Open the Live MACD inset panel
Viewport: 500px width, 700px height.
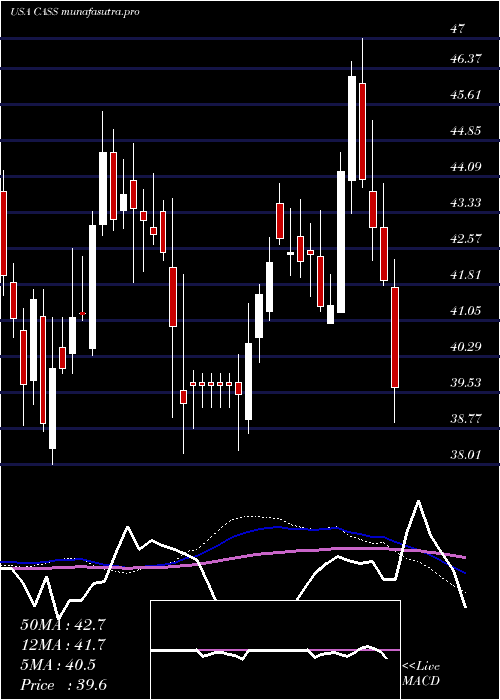(275, 650)
